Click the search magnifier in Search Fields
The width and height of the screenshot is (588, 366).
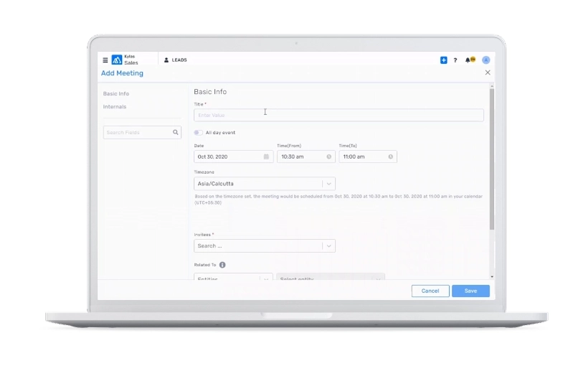[x=176, y=132]
